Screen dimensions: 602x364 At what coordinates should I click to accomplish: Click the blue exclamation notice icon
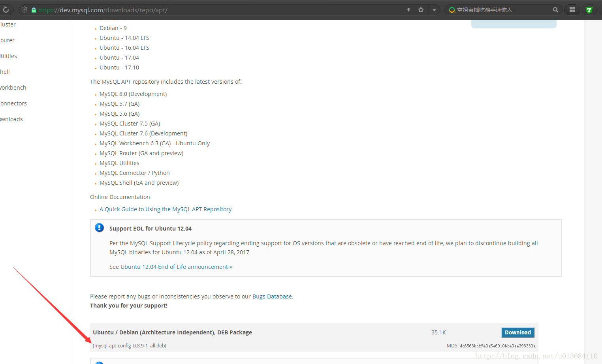[100, 228]
